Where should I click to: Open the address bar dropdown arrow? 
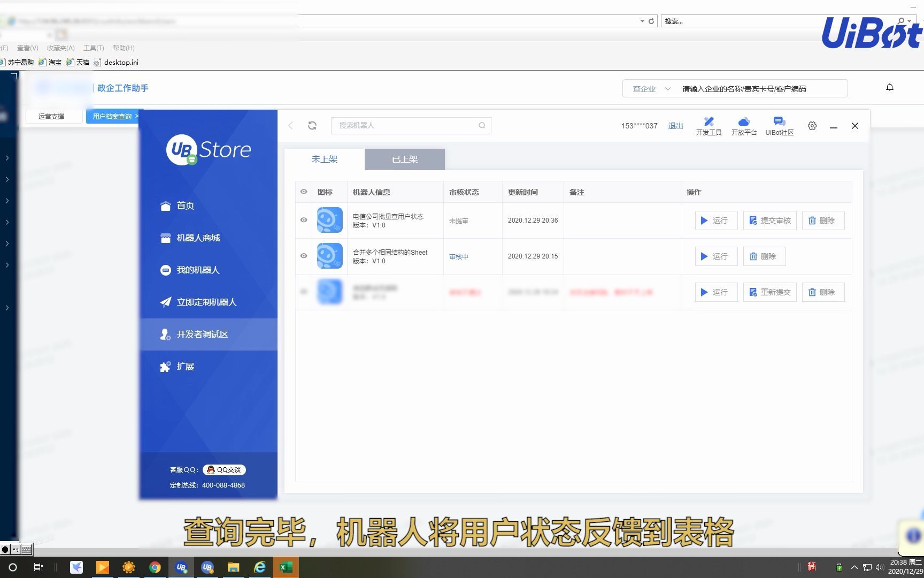[x=642, y=21]
